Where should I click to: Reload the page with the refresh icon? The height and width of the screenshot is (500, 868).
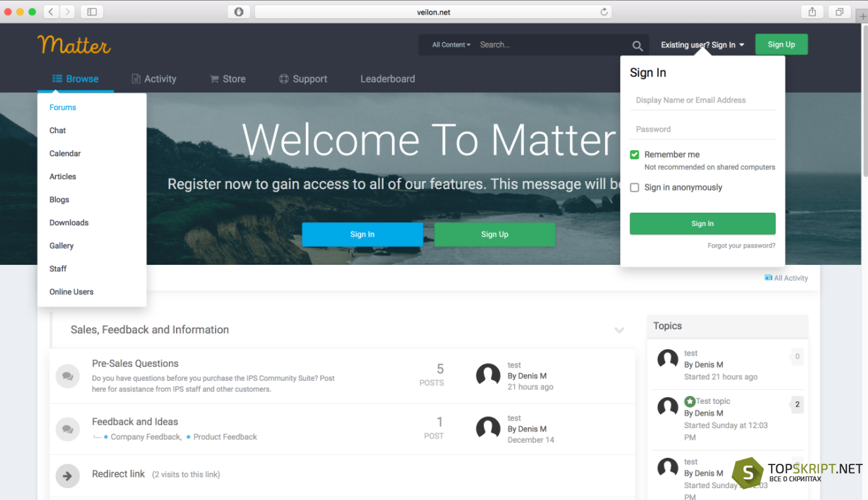coord(604,12)
